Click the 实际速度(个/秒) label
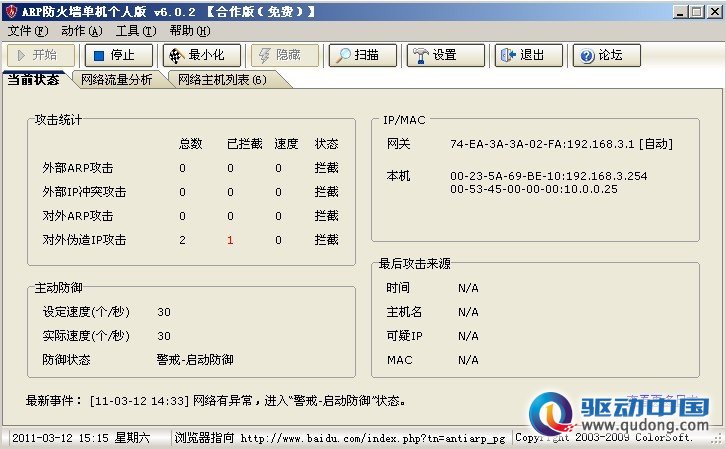This screenshot has height=449, width=726. (x=86, y=336)
